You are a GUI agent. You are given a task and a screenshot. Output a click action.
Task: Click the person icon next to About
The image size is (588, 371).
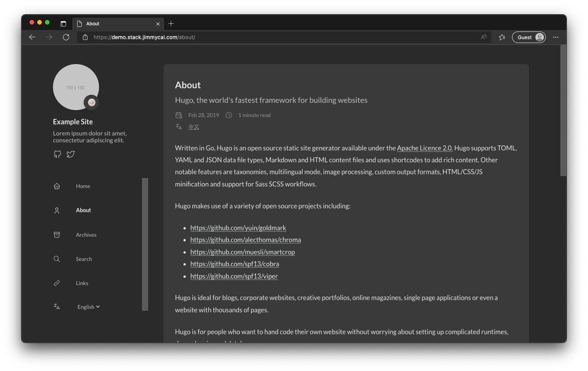pos(57,210)
